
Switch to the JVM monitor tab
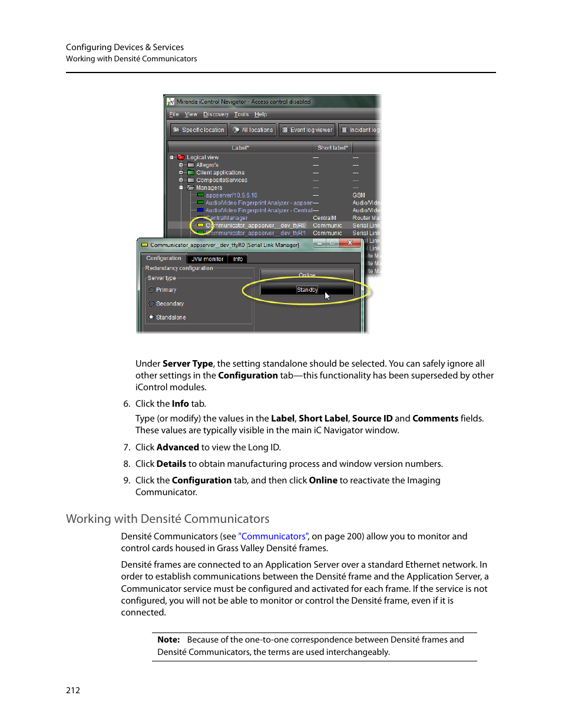coord(207,259)
